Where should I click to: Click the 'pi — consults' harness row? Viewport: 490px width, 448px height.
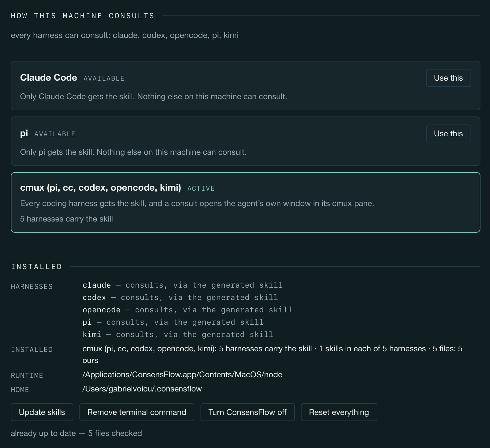(173, 322)
